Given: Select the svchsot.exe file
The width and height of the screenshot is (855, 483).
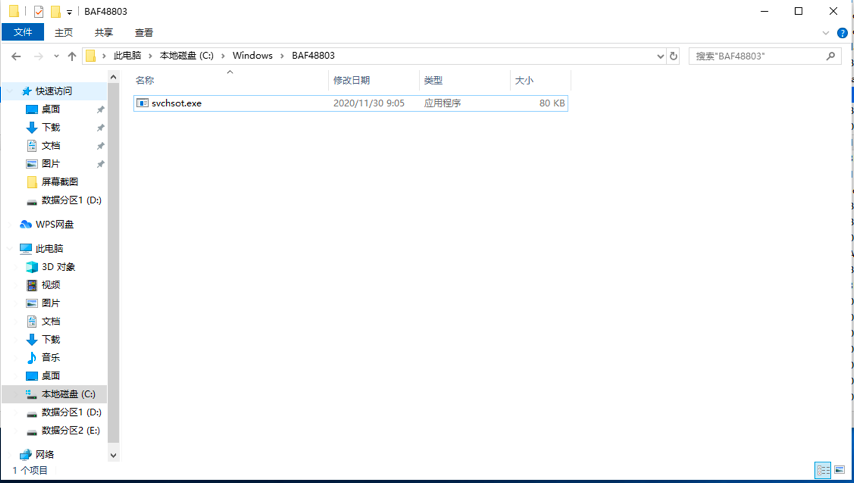Looking at the screenshot, I should coord(351,103).
